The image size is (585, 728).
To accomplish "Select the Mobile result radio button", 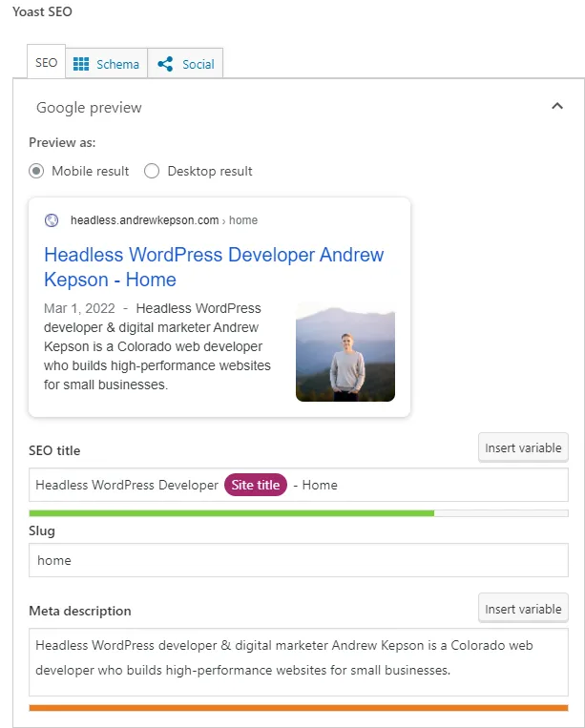I will click(36, 171).
